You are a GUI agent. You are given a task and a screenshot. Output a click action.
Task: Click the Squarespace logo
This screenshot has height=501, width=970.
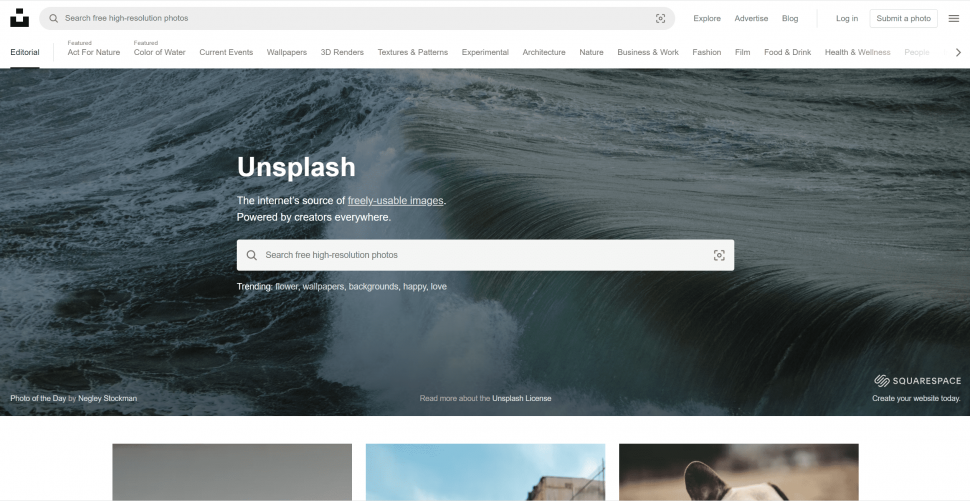click(x=917, y=380)
